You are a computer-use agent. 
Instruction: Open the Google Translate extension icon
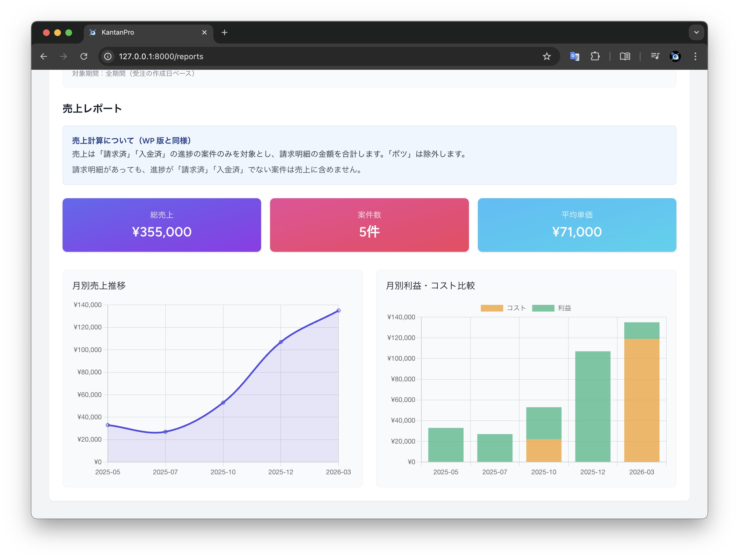[574, 56]
